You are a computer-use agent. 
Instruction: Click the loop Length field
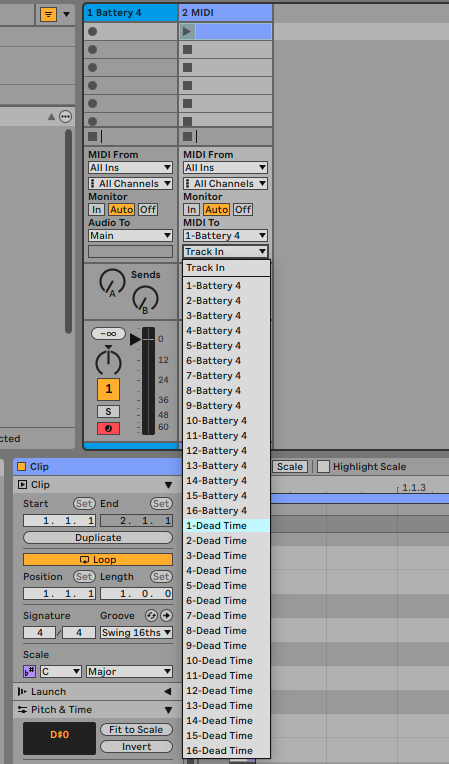point(136,594)
